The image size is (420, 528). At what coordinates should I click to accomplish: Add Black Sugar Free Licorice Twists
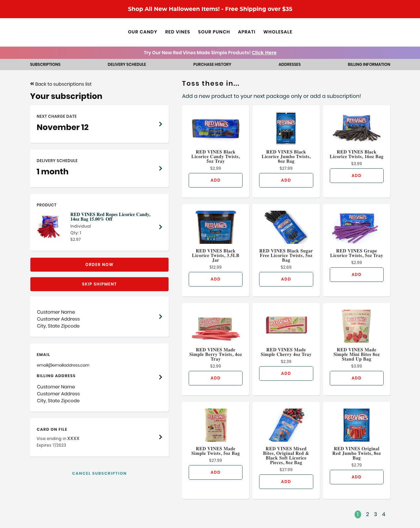click(286, 279)
